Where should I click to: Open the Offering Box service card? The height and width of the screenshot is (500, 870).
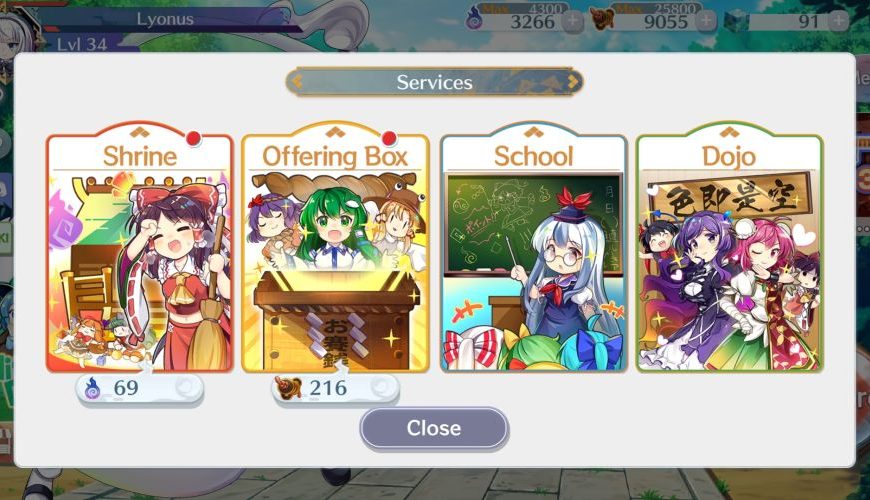(335, 248)
